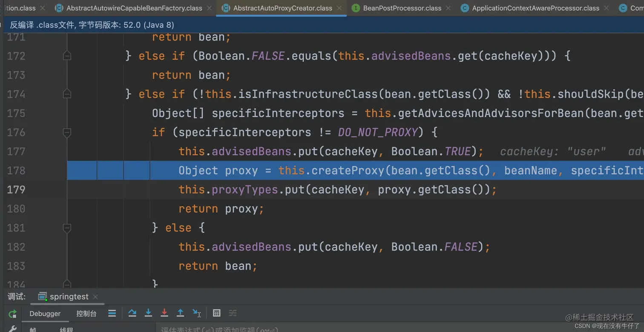
Task: Collapse the code block at line 174
Action: pyautogui.click(x=67, y=94)
